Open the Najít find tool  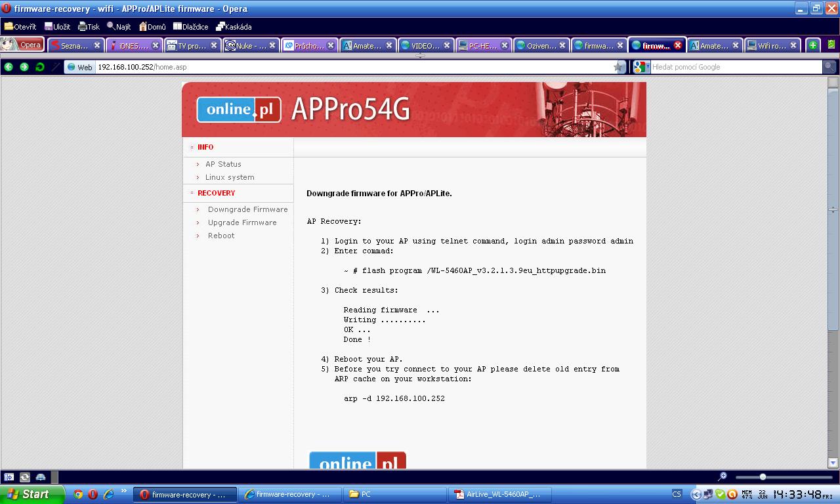(x=119, y=27)
